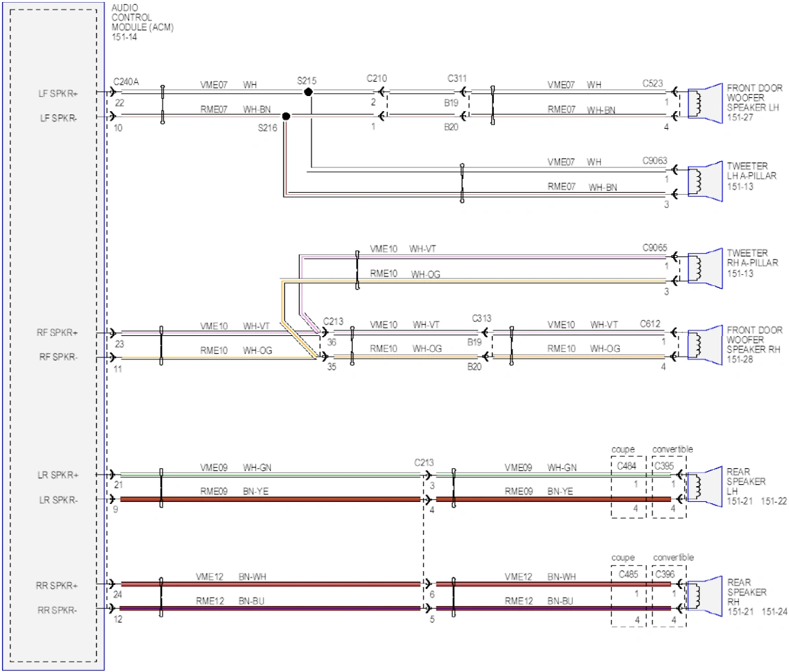The width and height of the screenshot is (789, 672).
Task: Click the C395 convertible connector box
Action: click(x=669, y=487)
